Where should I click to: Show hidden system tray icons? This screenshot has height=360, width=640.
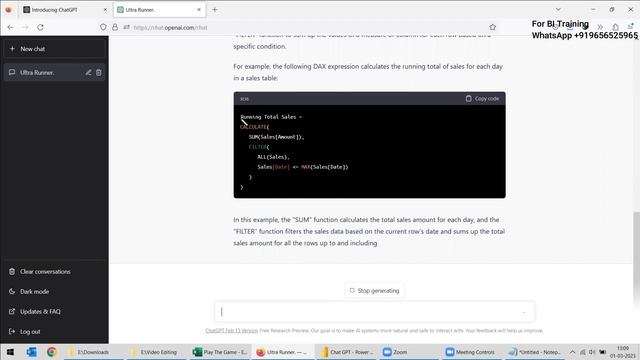click(x=572, y=352)
